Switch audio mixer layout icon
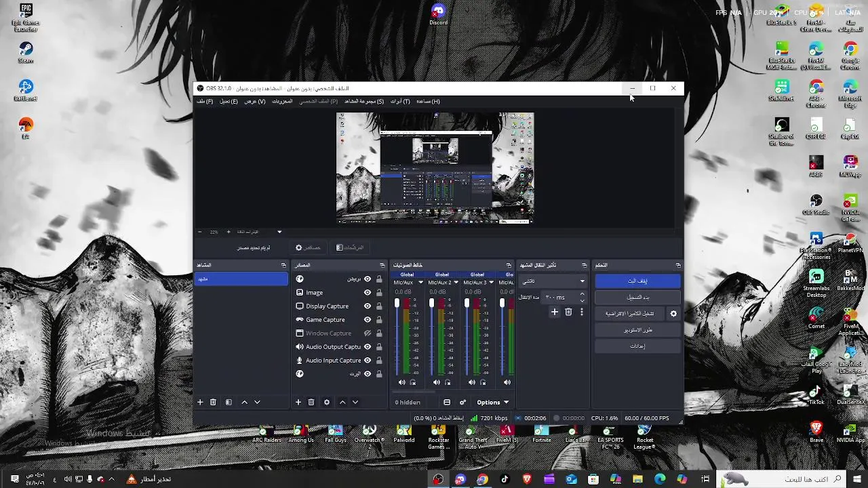Viewport: 868px width, 488px height. point(447,402)
